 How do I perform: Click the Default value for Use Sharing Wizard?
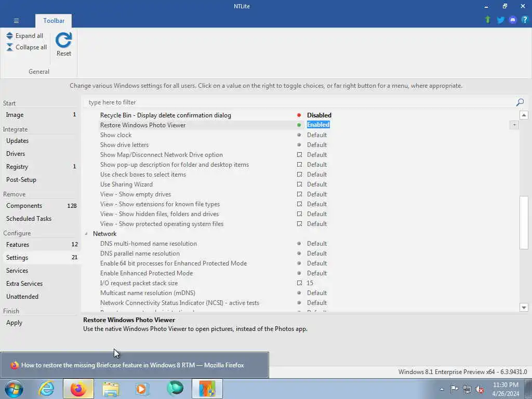point(317,184)
